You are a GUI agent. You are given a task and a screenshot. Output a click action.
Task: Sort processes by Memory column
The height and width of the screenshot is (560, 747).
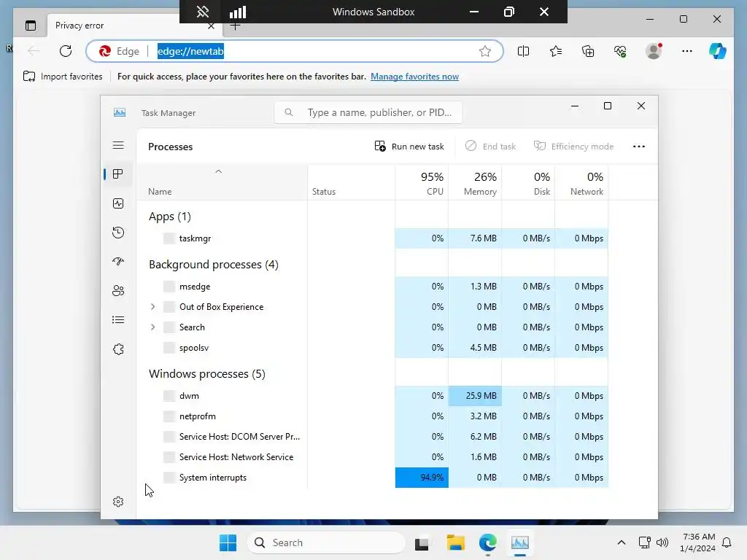pyautogui.click(x=475, y=183)
